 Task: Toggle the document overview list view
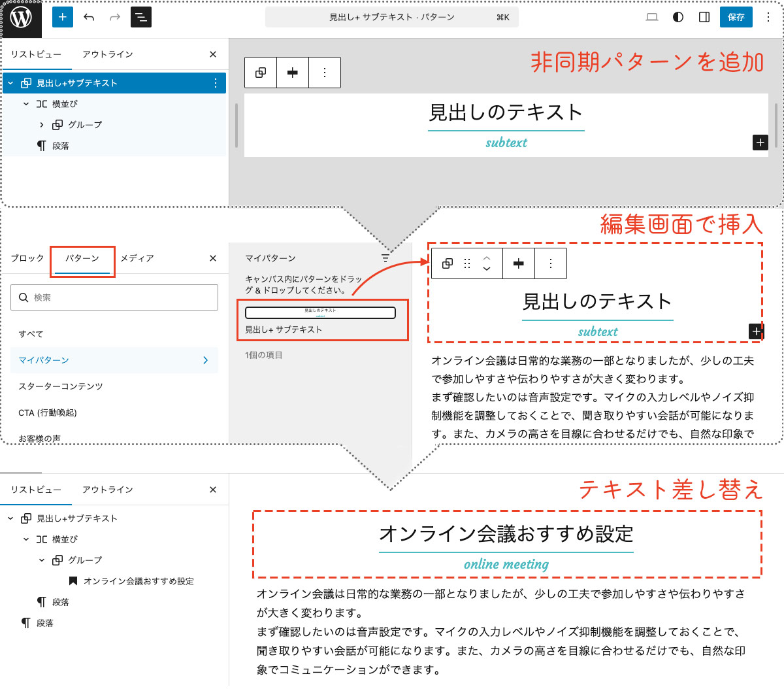pos(141,17)
